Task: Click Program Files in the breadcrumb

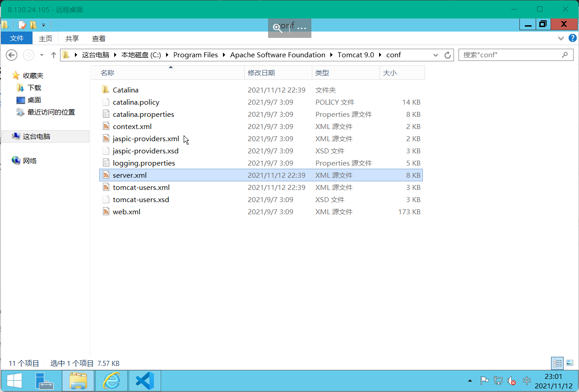Action: pyautogui.click(x=195, y=55)
